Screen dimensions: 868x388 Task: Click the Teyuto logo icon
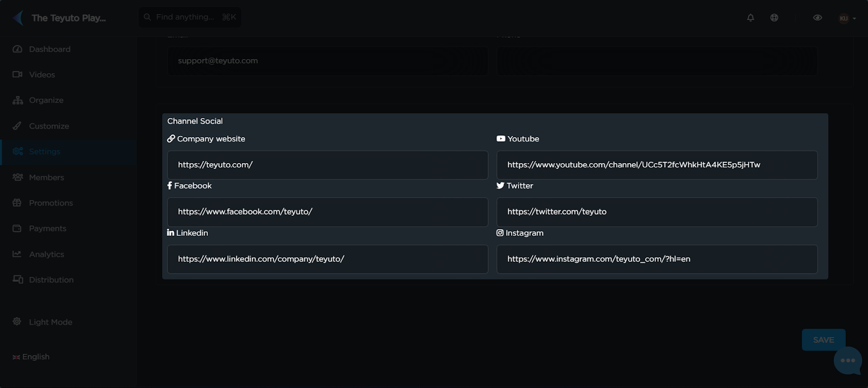(x=18, y=18)
